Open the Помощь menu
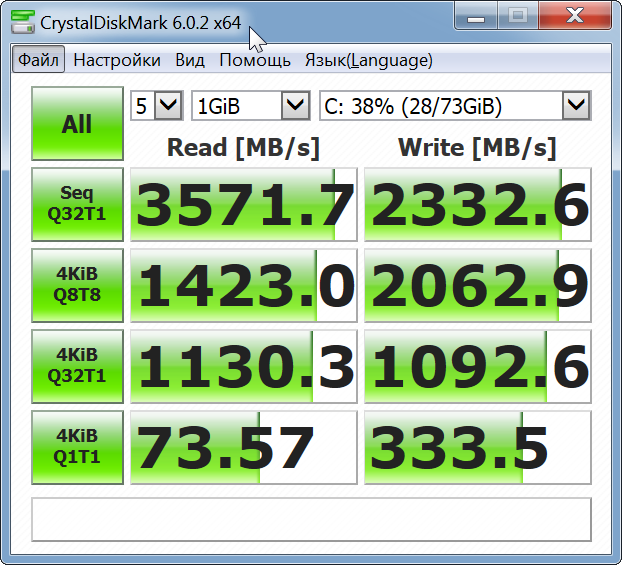622x565 pixels. tap(255, 60)
